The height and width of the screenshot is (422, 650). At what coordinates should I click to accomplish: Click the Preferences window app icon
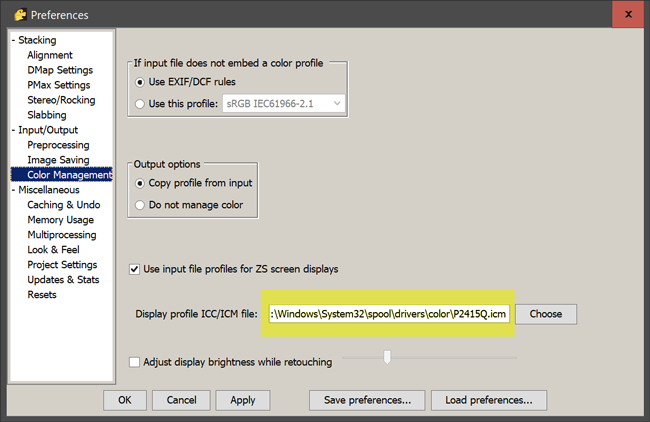click(16, 15)
